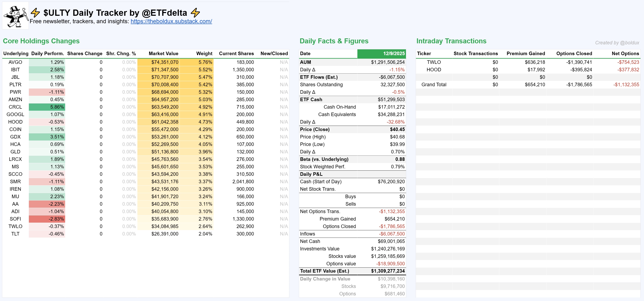
Task: Click AVGO market value $74,351,070
Action: [165, 62]
